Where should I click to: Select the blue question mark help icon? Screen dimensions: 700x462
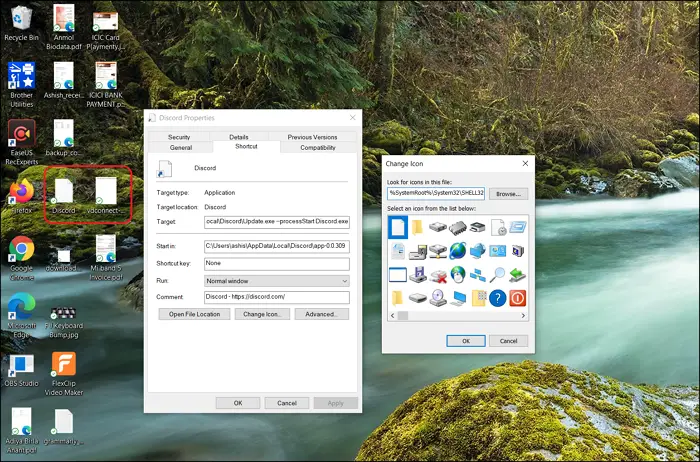[498, 298]
